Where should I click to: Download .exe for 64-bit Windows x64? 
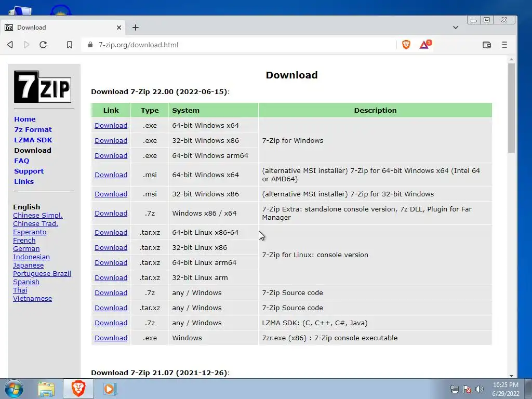coord(111,126)
